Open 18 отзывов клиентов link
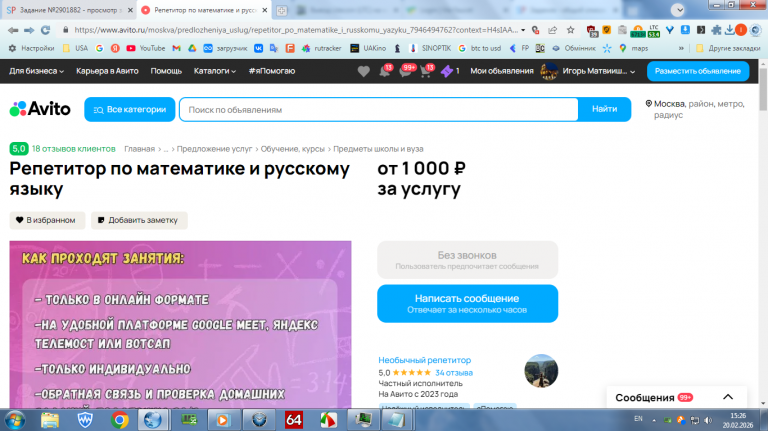The width and height of the screenshot is (768, 431). coord(73,148)
